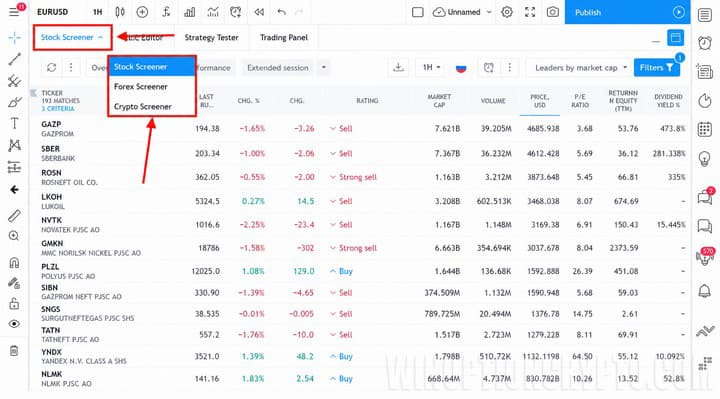
Task: Click the create alert clock icon in top toolbar
Action: pos(236,12)
